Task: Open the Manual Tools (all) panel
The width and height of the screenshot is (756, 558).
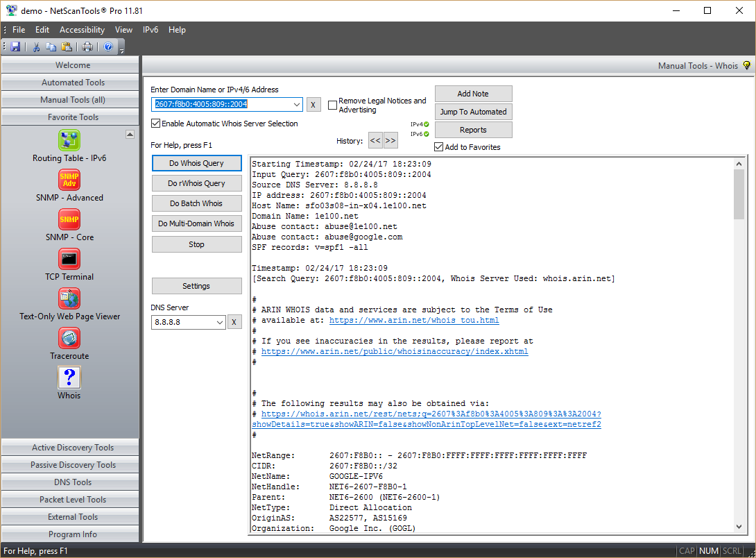Action: point(70,100)
